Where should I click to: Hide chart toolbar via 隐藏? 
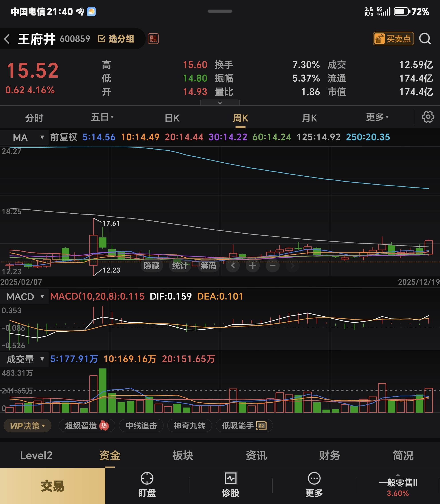(x=151, y=266)
